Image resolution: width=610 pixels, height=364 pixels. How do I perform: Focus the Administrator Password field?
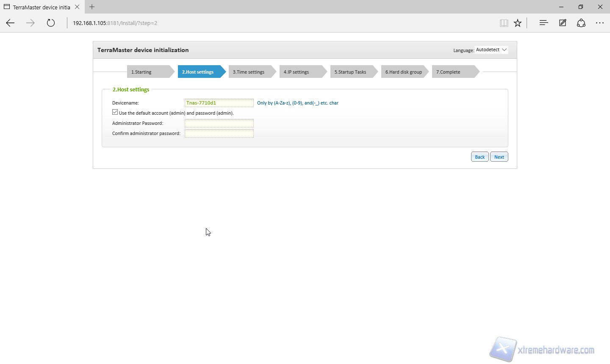pos(219,123)
